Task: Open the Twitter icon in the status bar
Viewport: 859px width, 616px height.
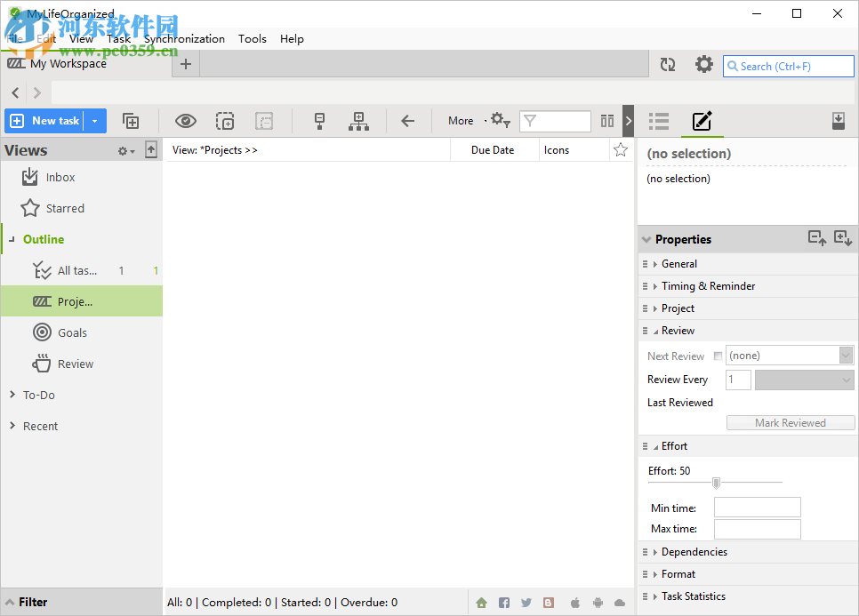Action: (526, 602)
